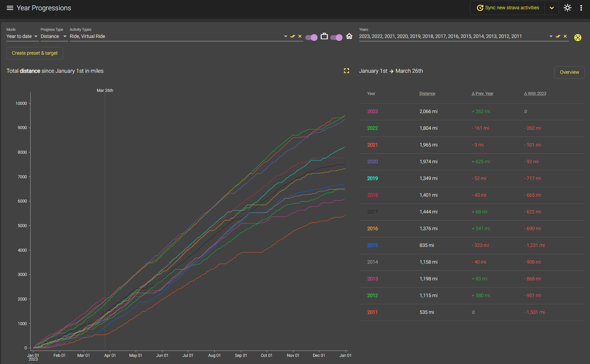Open the Overview button

tap(569, 72)
